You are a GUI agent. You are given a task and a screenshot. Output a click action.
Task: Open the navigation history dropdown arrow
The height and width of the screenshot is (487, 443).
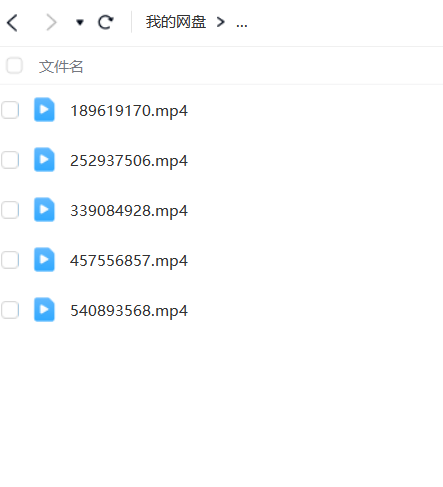click(80, 22)
